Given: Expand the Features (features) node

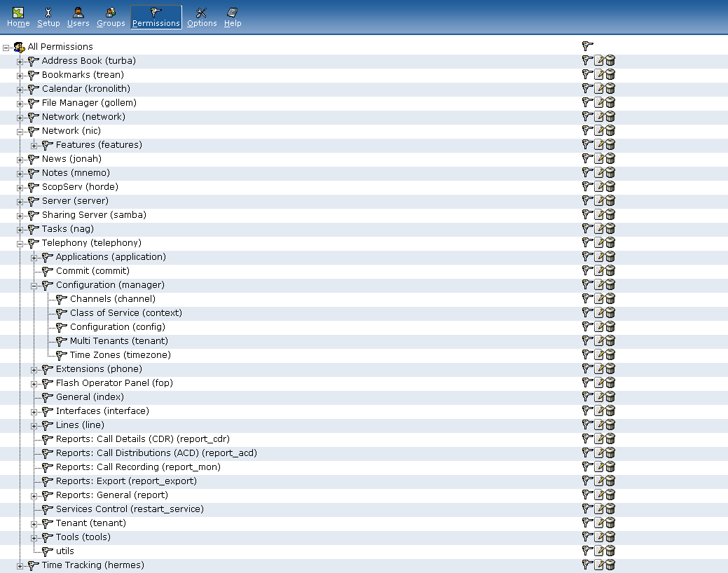Looking at the screenshot, I should (34, 146).
